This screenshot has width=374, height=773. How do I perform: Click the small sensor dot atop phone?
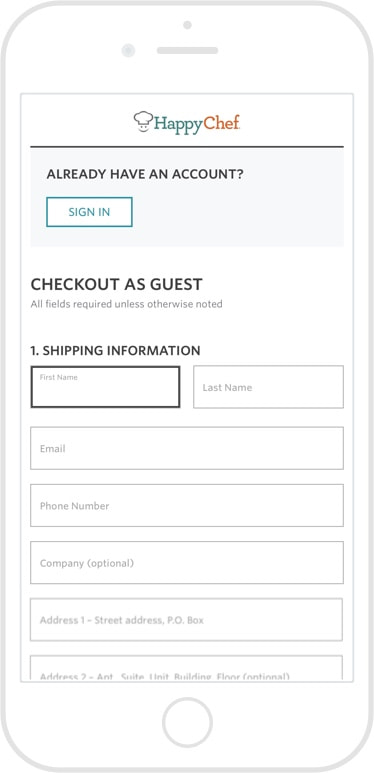187,25
